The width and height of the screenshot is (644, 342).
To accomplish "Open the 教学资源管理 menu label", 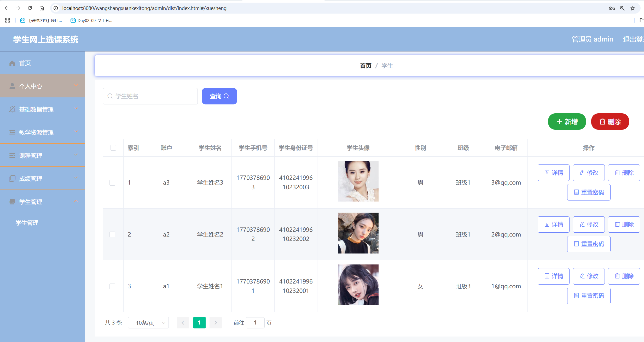I will 36,132.
